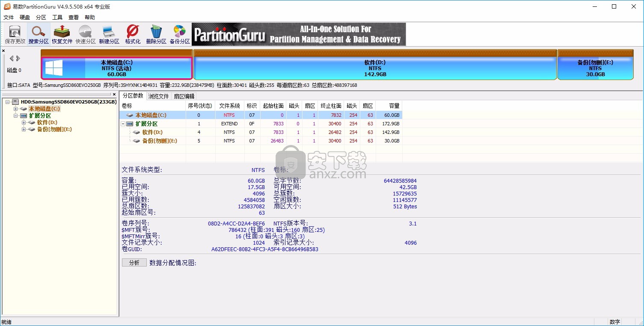
Task: Click drive icon beside 备份[勿删](E:) in table
Action: coord(137,141)
